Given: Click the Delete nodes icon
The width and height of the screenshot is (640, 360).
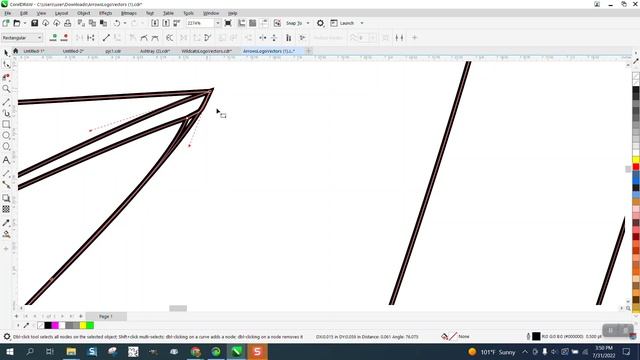Looking at the screenshot, I should [64, 38].
